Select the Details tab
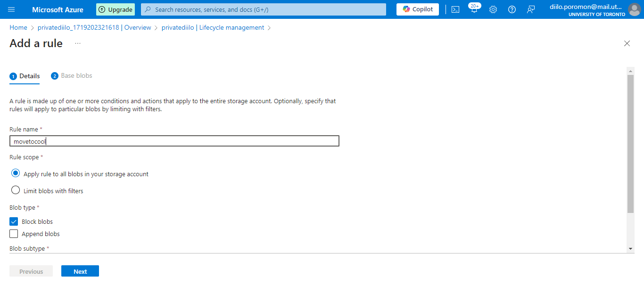Image resolution: width=644 pixels, height=286 pixels. tap(25, 76)
